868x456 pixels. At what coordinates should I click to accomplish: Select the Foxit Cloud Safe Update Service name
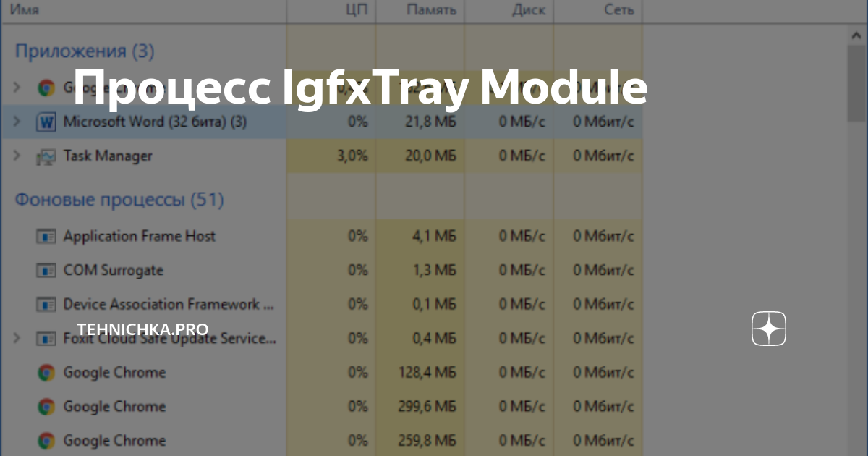(x=170, y=338)
